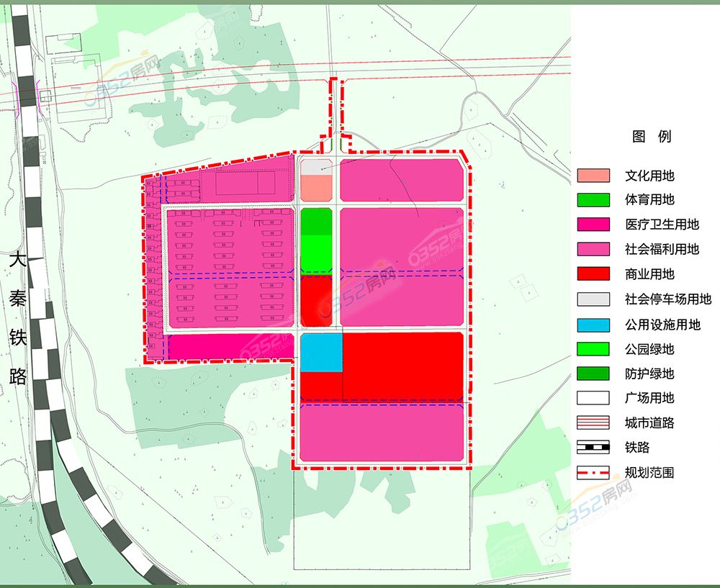Click the 公用设施用地 cyan legend swatch
Viewport: 720px width, 588px height.
click(593, 324)
